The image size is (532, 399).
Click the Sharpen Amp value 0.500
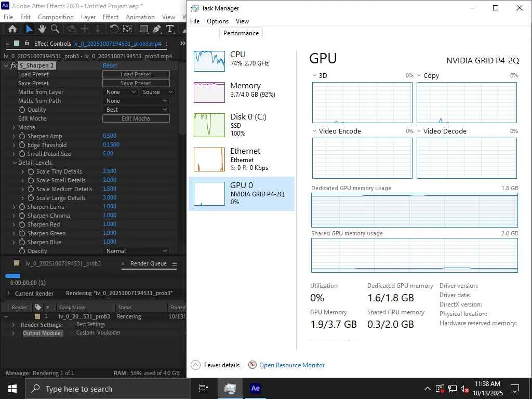pos(110,136)
